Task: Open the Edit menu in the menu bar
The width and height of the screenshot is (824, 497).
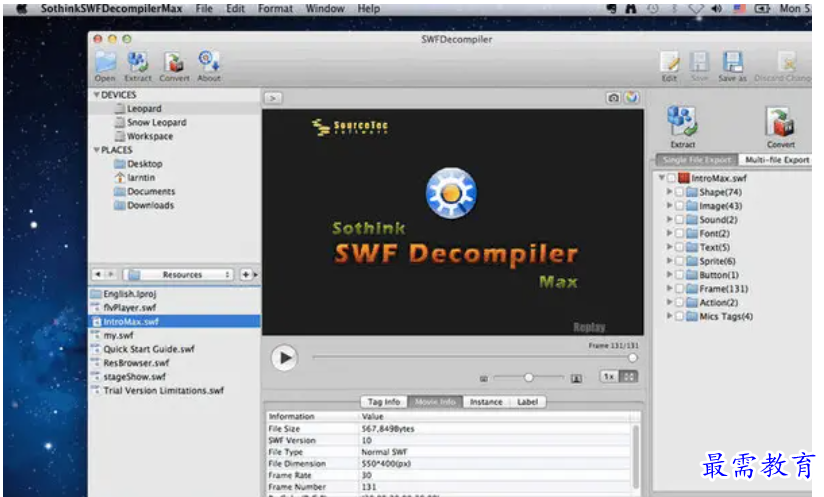Action: (235, 9)
